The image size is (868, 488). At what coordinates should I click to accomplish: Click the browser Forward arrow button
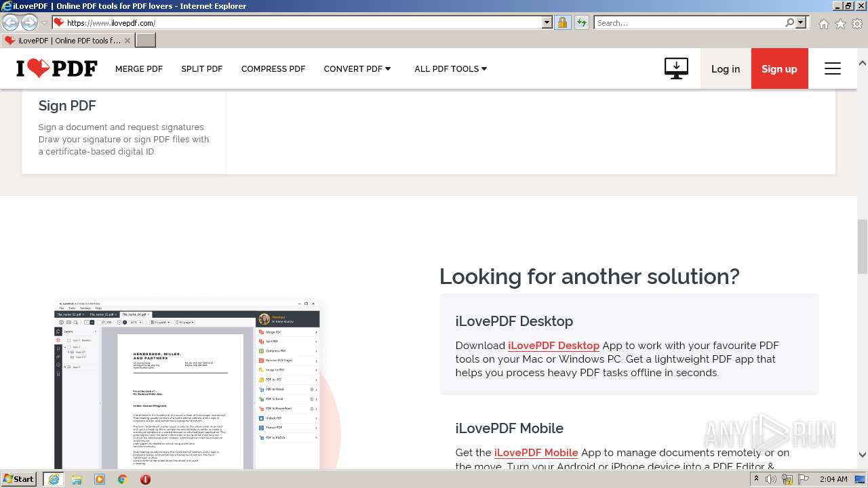(x=29, y=22)
